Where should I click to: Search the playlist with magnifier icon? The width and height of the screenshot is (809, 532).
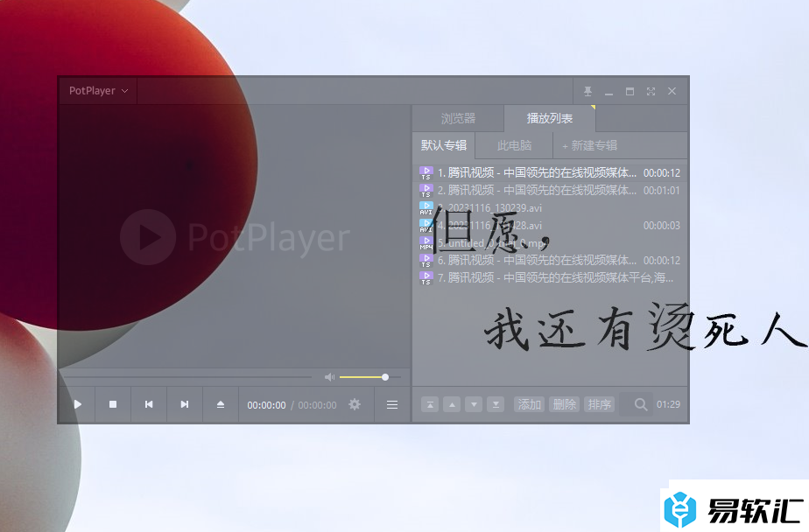pyautogui.click(x=641, y=404)
